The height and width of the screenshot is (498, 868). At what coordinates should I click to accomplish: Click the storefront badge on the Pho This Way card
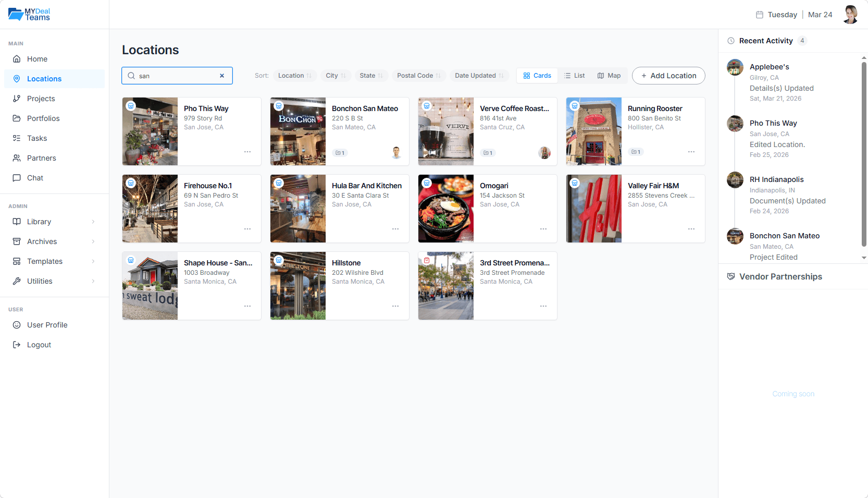[131, 105]
